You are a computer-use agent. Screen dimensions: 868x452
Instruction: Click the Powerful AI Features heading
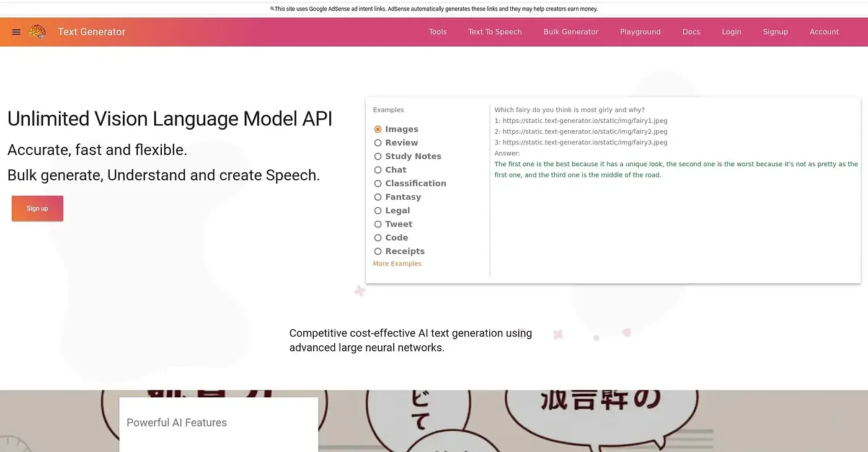click(x=177, y=423)
